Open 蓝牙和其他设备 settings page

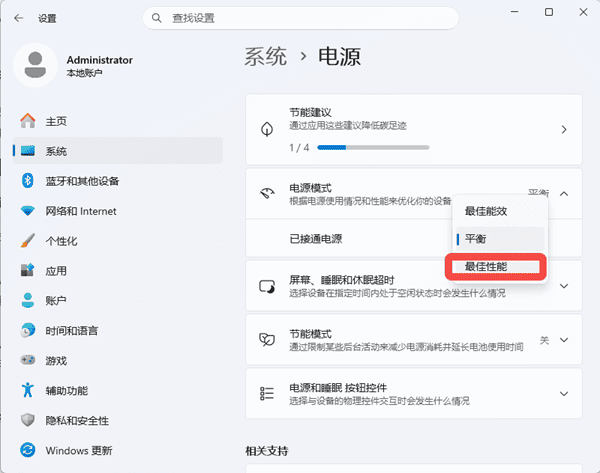(118, 181)
